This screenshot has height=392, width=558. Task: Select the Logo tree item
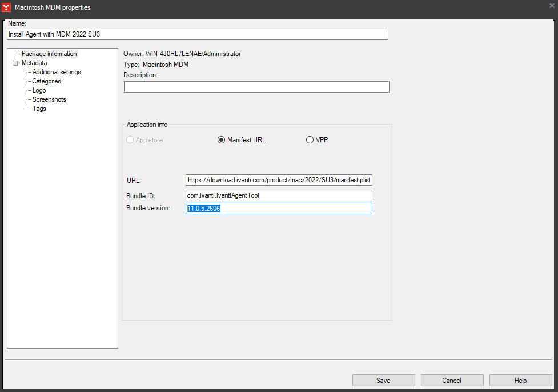[38, 90]
